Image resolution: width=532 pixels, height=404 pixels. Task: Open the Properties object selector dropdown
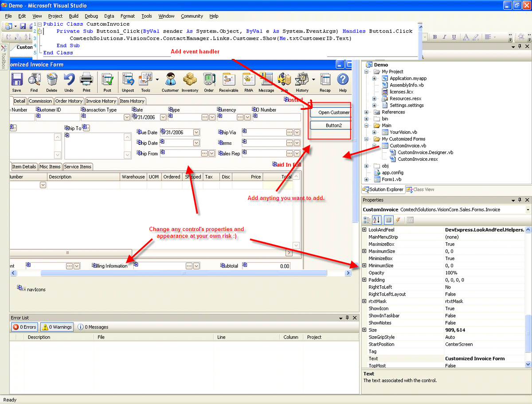tap(528, 210)
